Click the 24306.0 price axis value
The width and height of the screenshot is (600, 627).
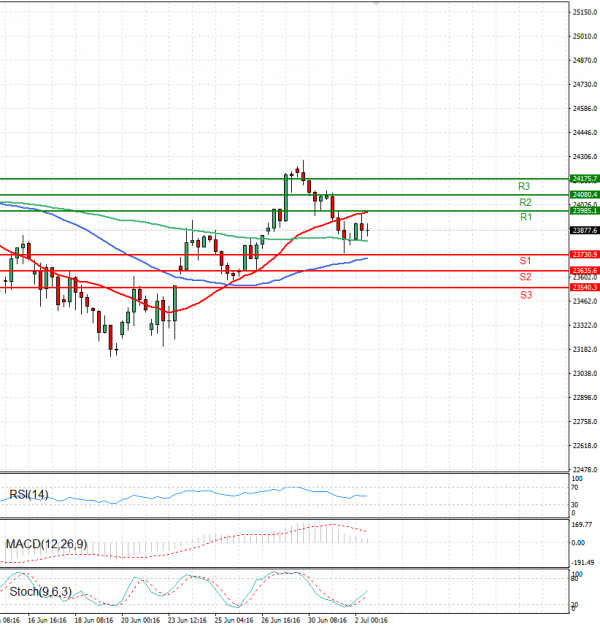click(585, 157)
